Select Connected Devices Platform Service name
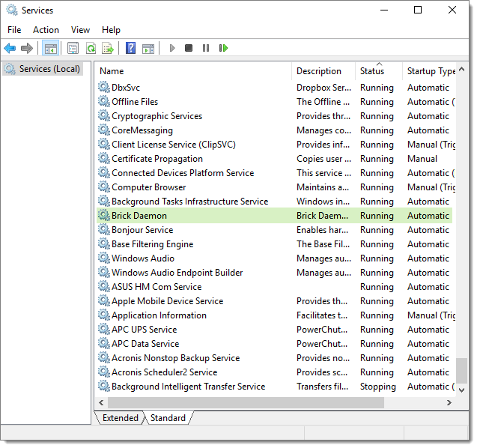 183,173
